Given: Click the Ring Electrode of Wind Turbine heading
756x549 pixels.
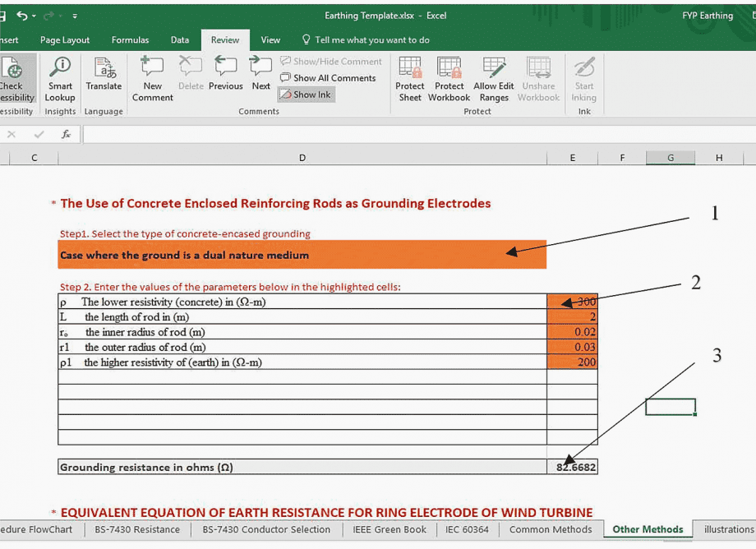Looking at the screenshot, I should [326, 512].
